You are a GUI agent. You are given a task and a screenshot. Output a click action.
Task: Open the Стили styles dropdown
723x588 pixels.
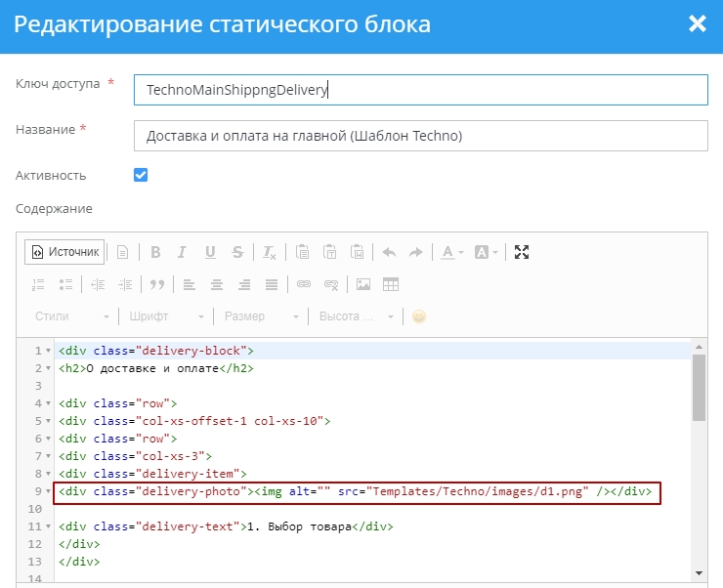coord(71,316)
